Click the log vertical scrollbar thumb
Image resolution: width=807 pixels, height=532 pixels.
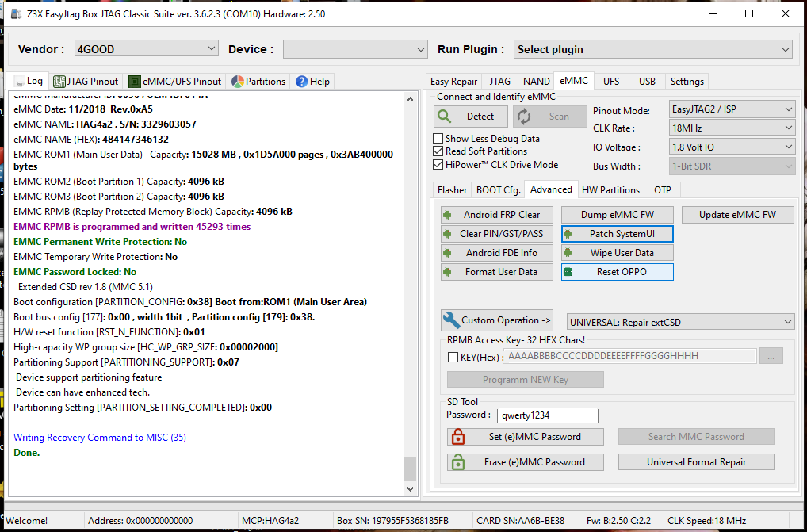click(x=410, y=469)
